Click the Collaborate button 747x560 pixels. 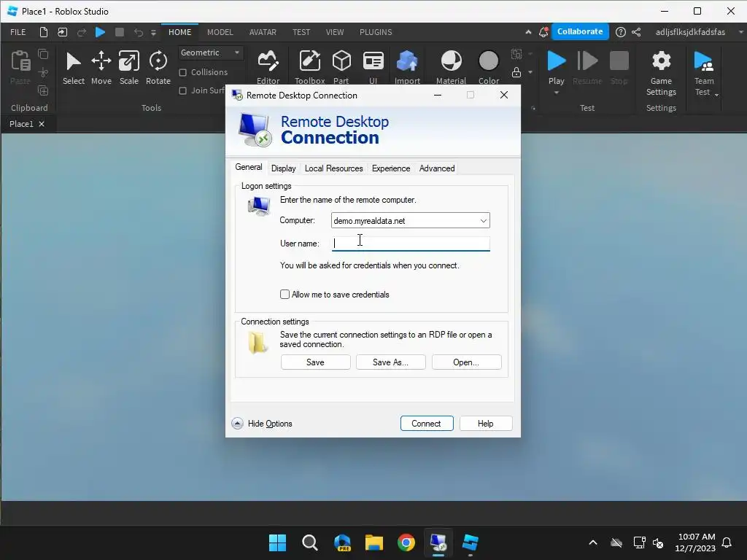pyautogui.click(x=580, y=31)
